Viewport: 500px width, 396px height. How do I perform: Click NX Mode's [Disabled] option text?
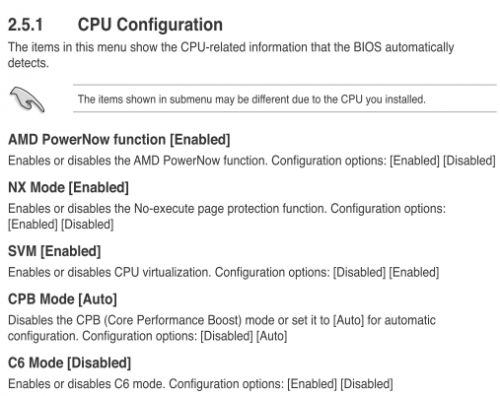[87, 225]
